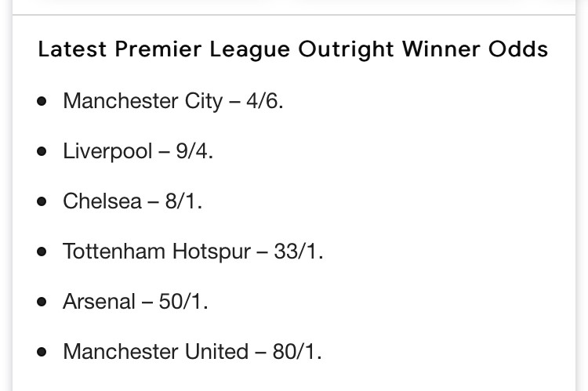Click the Latest Premier League Outright Winner Odds heading
The image size is (588, 391).
click(292, 50)
